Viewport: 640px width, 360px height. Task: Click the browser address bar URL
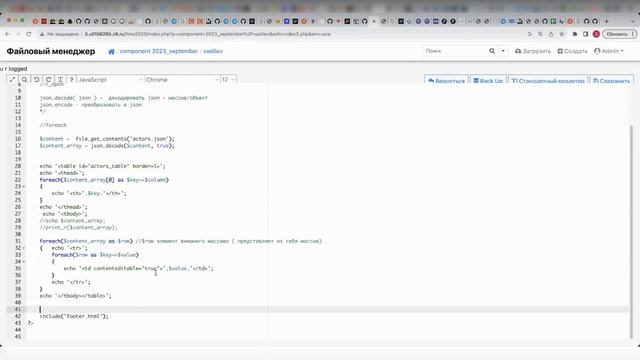pos(207,34)
